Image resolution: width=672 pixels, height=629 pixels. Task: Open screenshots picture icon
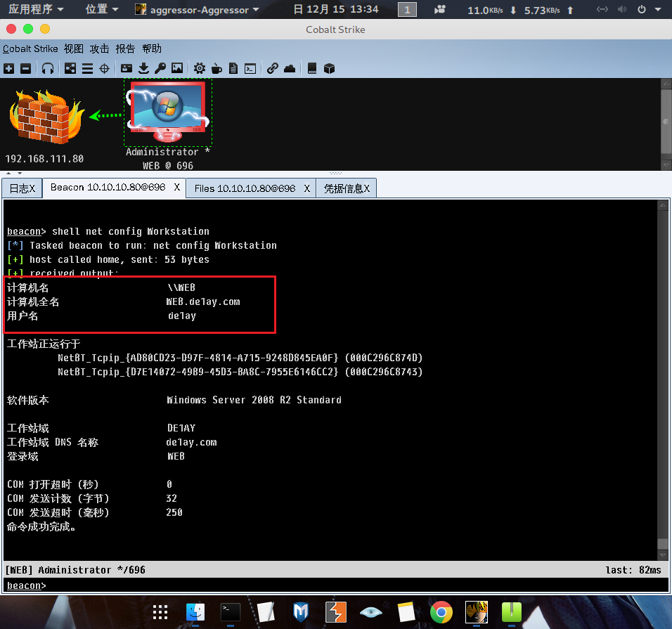coord(177,69)
